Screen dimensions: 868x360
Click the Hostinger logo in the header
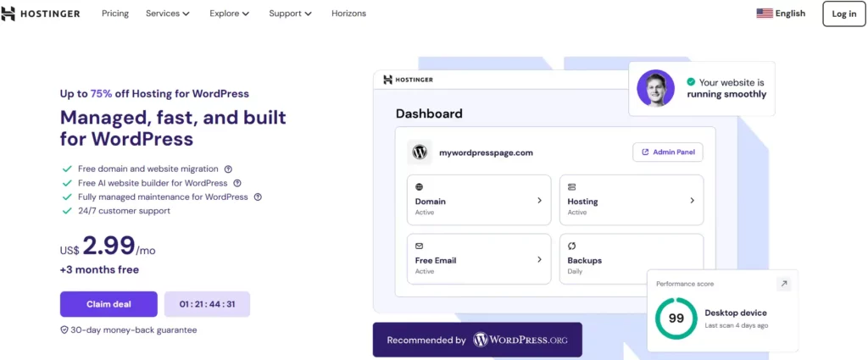click(x=41, y=14)
